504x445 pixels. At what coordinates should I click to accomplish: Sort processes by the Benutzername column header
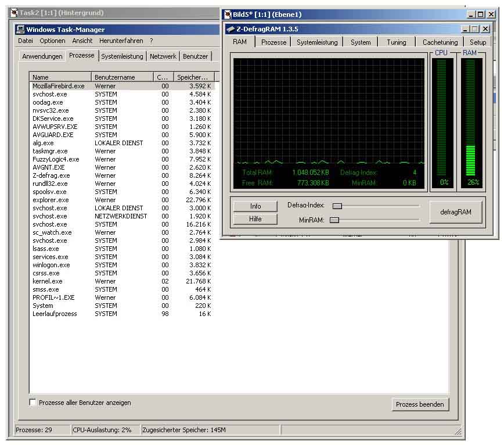pyautogui.click(x=122, y=77)
